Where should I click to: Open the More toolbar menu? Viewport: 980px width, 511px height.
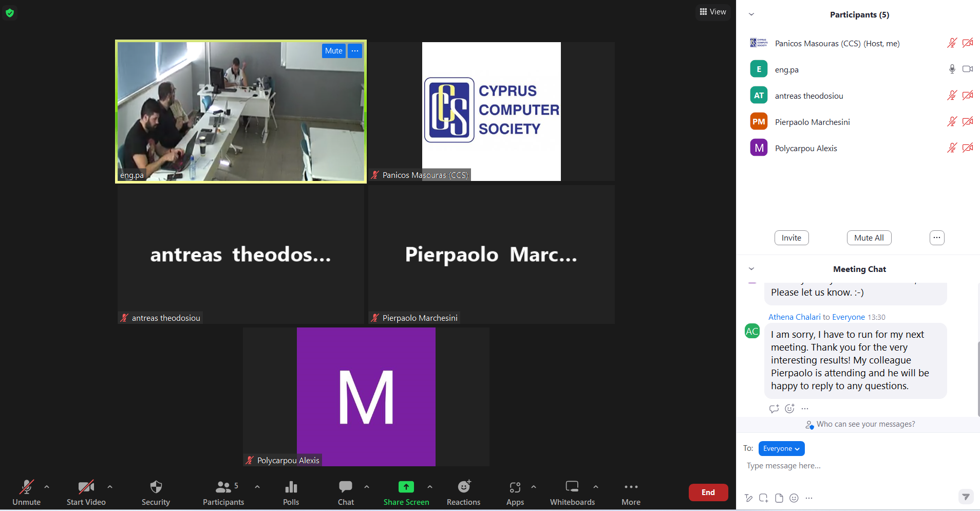coord(631,492)
